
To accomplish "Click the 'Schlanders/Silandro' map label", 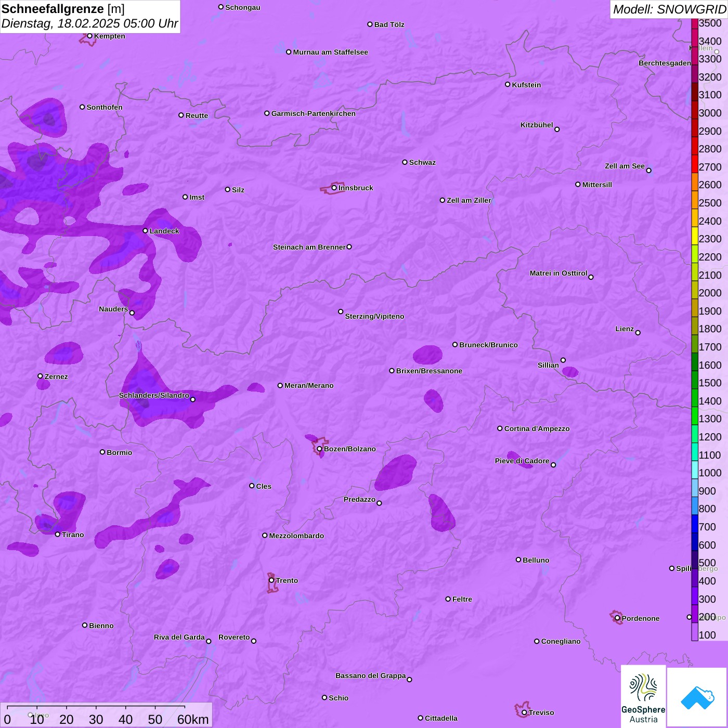I will pos(154,395).
